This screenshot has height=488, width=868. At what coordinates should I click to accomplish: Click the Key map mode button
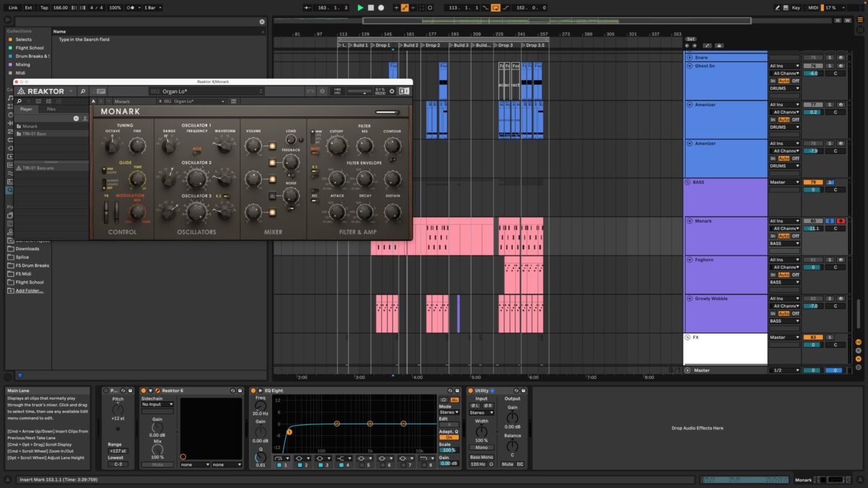point(796,7)
